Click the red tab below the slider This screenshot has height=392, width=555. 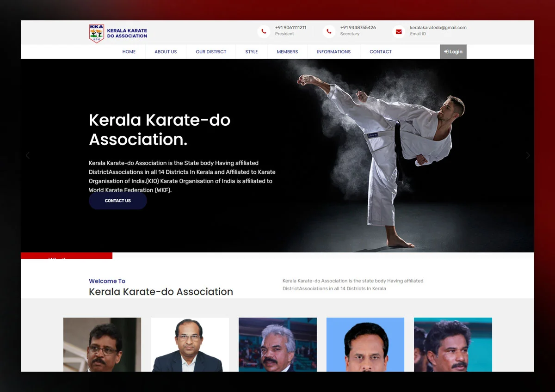[x=67, y=256]
